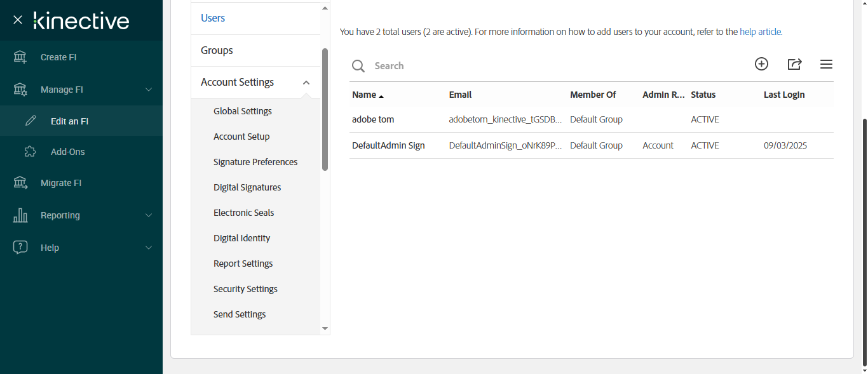The width and height of the screenshot is (868, 374).
Task: Open Signature Preferences settings
Action: (255, 162)
